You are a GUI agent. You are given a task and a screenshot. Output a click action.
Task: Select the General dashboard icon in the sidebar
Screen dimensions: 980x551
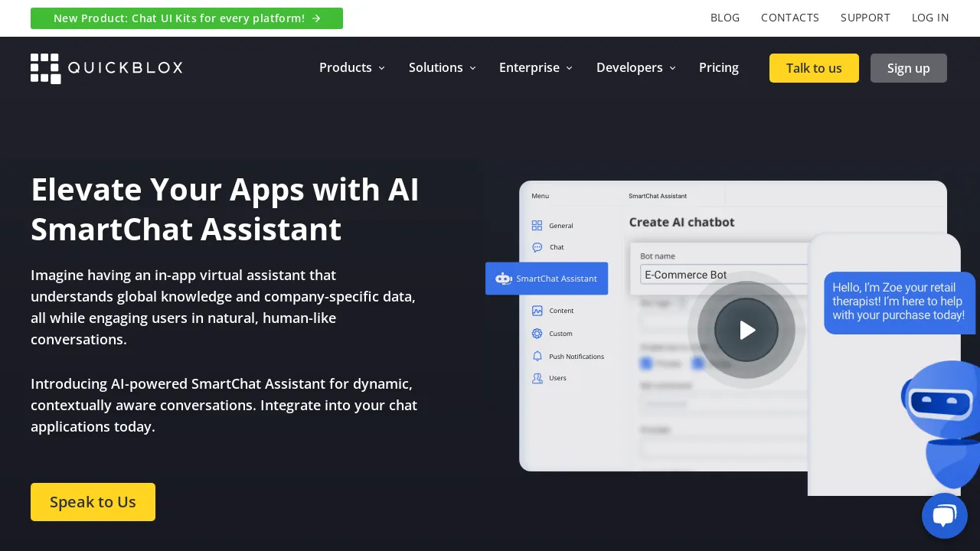pos(537,225)
